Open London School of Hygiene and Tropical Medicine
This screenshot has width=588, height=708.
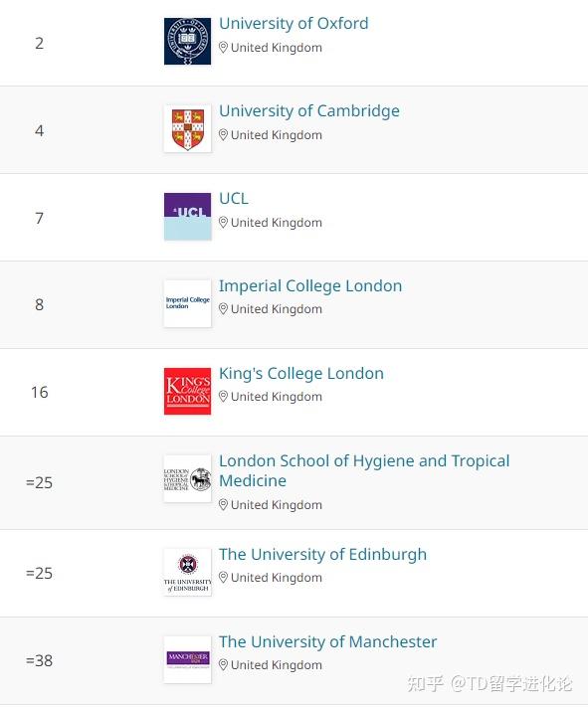(364, 470)
